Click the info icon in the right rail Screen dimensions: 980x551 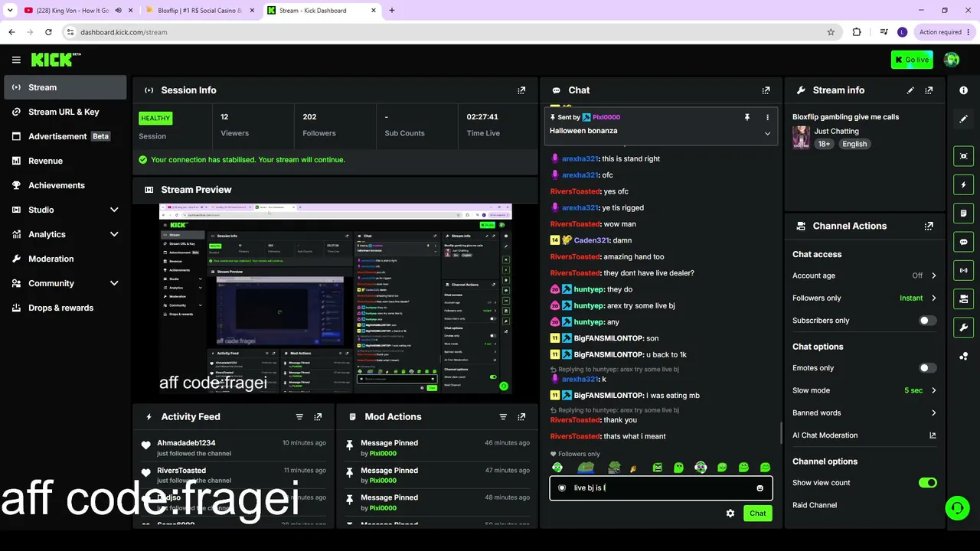pyautogui.click(x=964, y=90)
